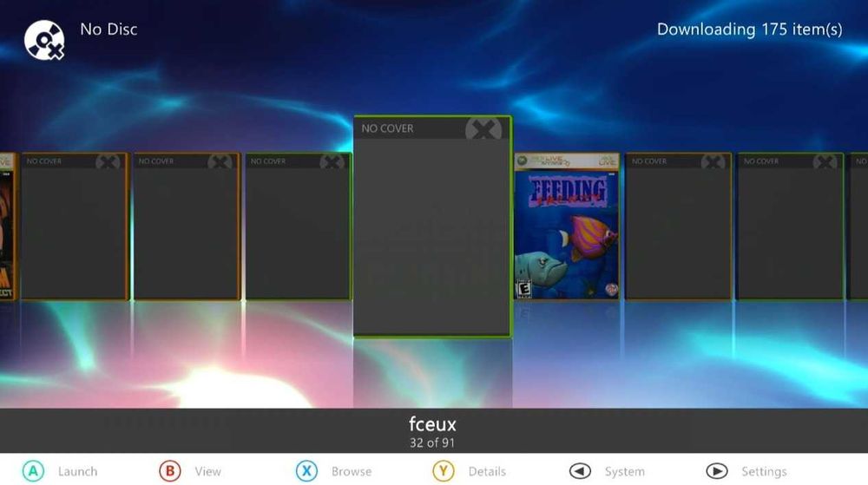Click the blue X Browse button icon

click(x=306, y=471)
